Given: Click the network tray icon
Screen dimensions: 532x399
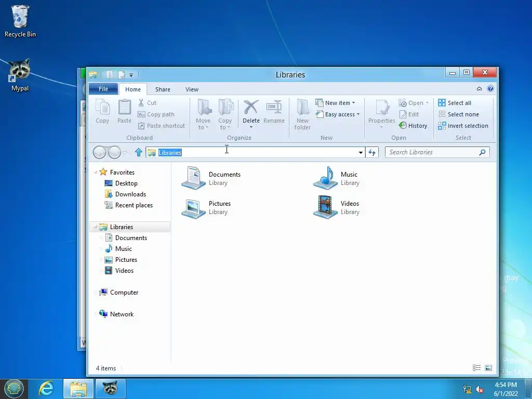Looking at the screenshot, I should pyautogui.click(x=467, y=389).
